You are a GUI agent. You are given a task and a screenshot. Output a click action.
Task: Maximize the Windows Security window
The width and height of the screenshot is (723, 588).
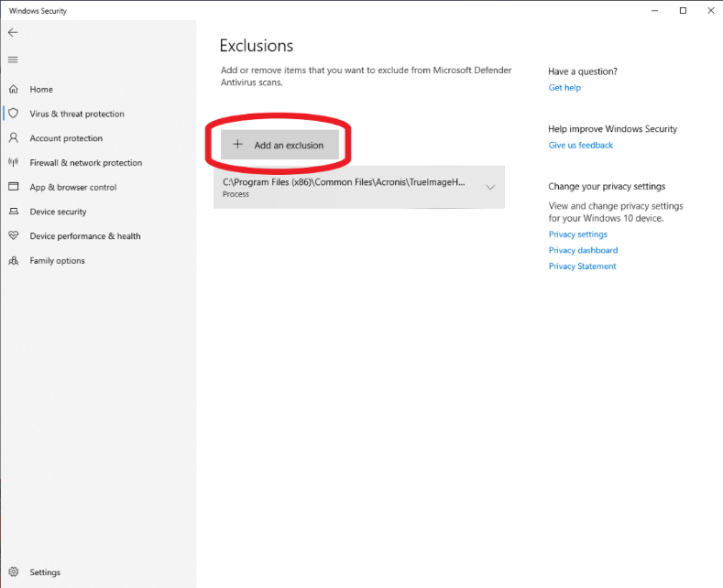click(683, 11)
